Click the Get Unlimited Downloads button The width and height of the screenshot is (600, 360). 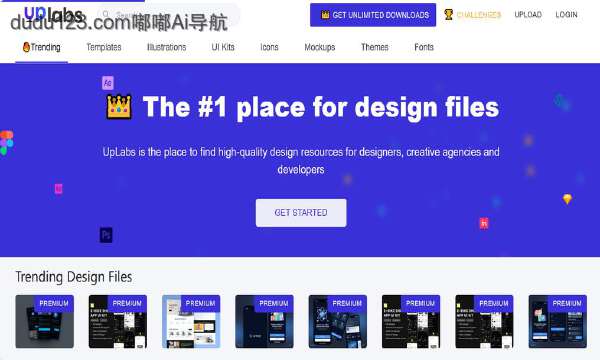tap(373, 15)
